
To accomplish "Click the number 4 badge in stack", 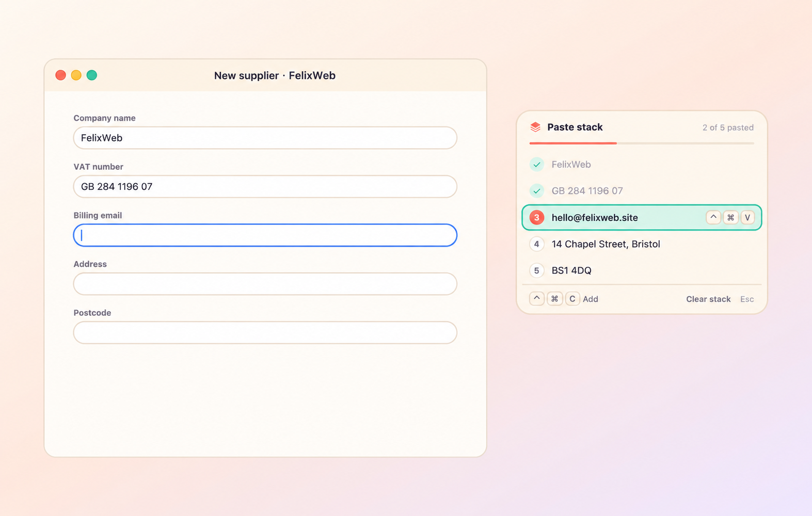I will [x=537, y=244].
